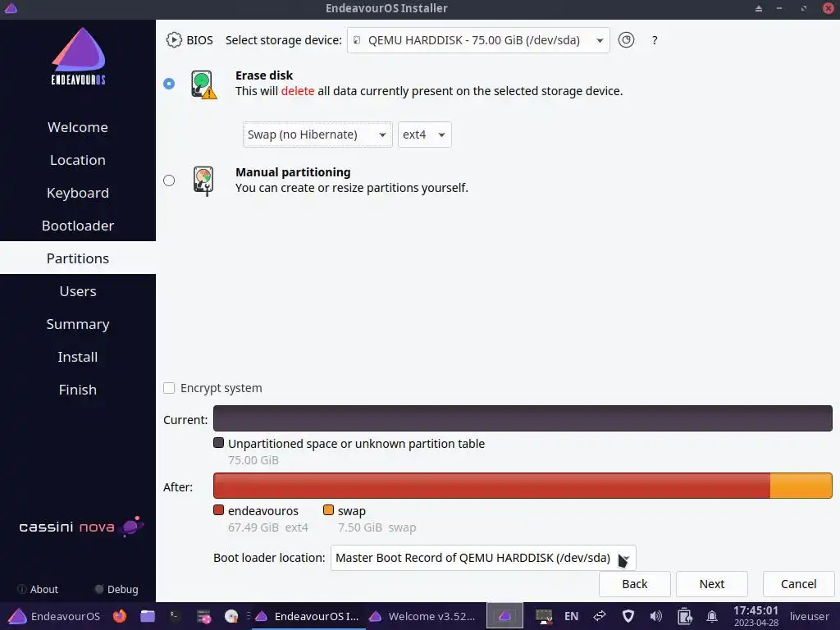
Task: Go to the Location step
Action: [x=78, y=160]
